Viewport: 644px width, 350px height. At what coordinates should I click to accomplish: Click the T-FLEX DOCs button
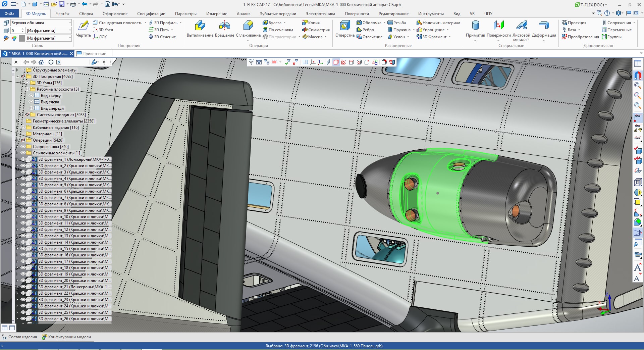pyautogui.click(x=591, y=5)
